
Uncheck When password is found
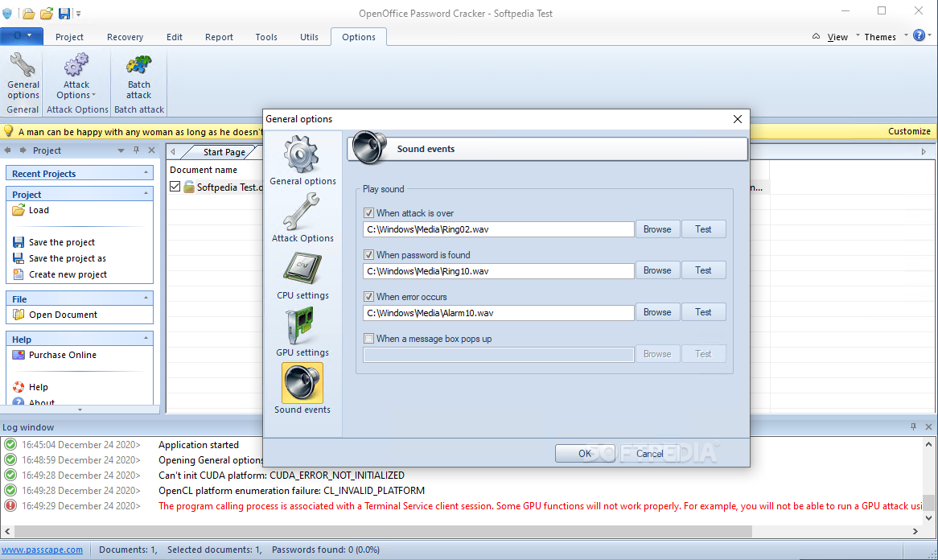click(x=368, y=255)
